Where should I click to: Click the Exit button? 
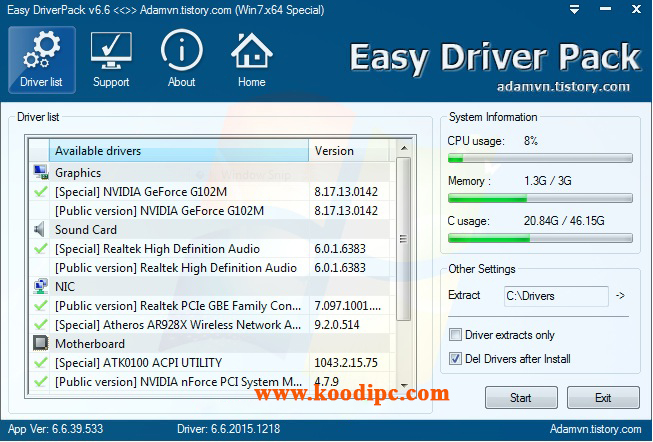point(603,398)
